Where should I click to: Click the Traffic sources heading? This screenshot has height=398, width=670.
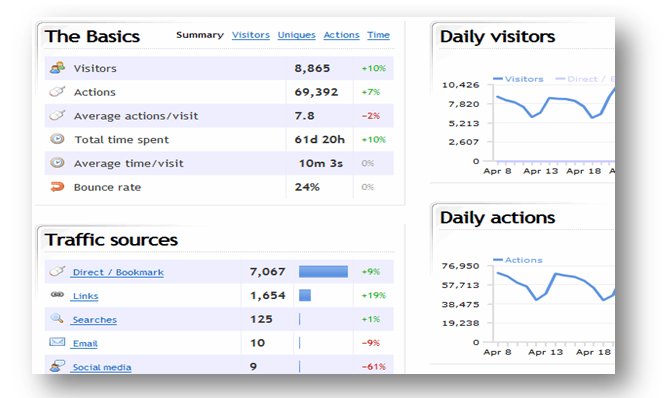[111, 240]
